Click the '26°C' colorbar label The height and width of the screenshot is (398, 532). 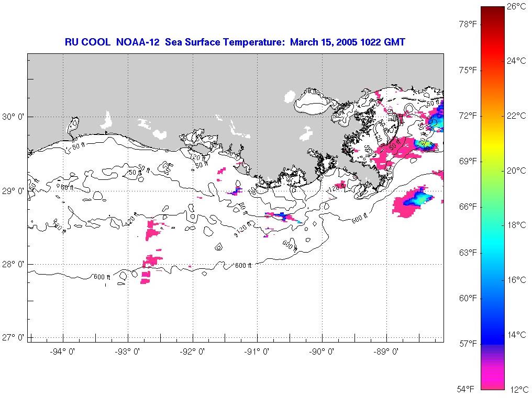(x=516, y=6)
